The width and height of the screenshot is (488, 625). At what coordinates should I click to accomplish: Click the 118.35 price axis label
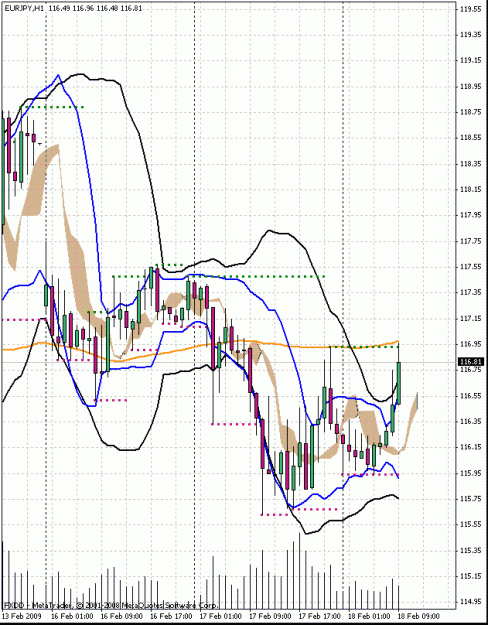click(470, 164)
